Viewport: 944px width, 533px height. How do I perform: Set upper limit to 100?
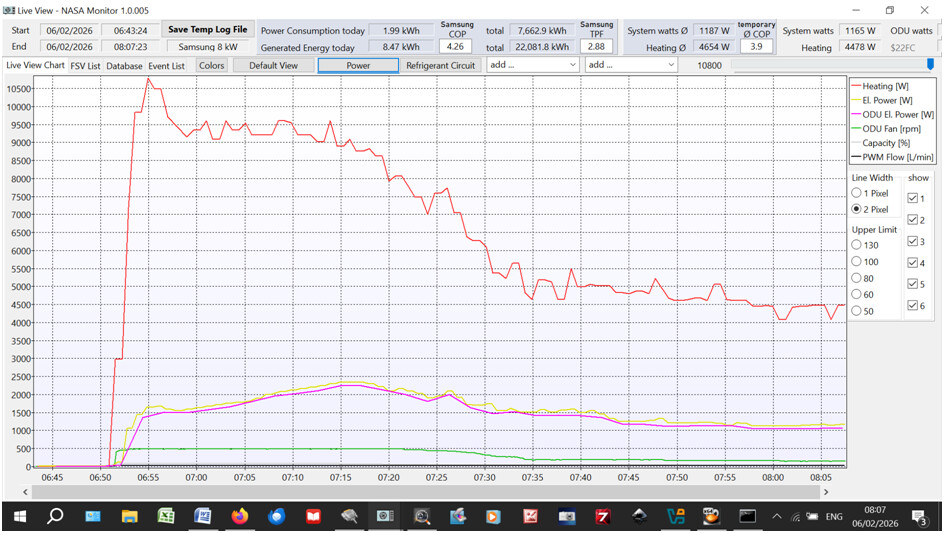(x=856, y=261)
